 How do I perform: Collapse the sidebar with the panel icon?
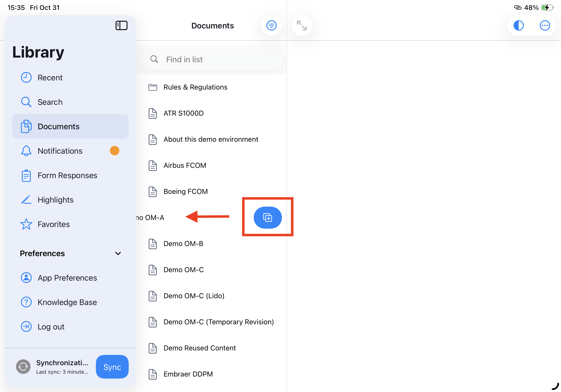[x=121, y=25]
